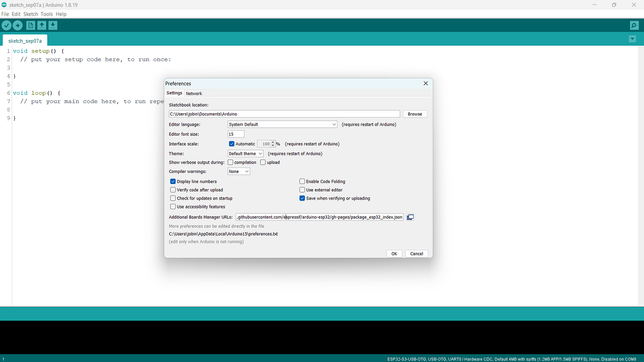Enable Code Folding
The image size is (644, 362).
point(302,181)
